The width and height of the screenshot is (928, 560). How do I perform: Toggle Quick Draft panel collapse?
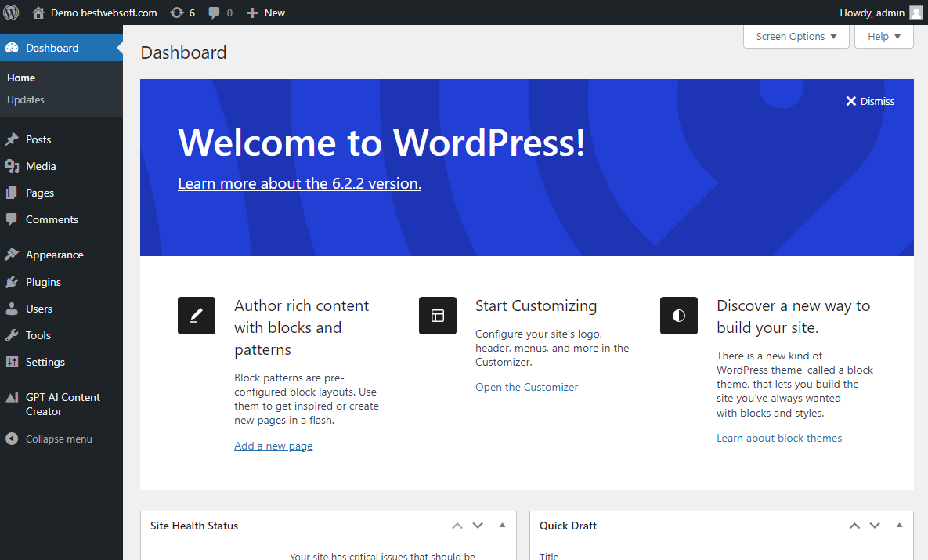899,526
